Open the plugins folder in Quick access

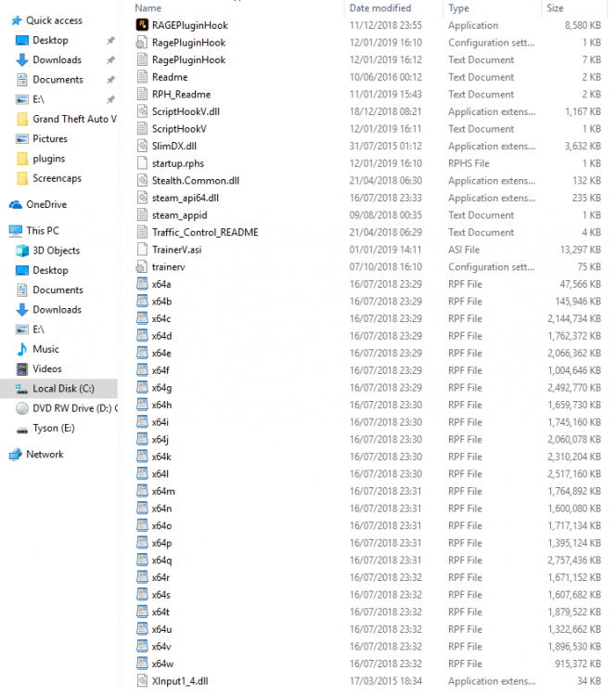coord(49,159)
